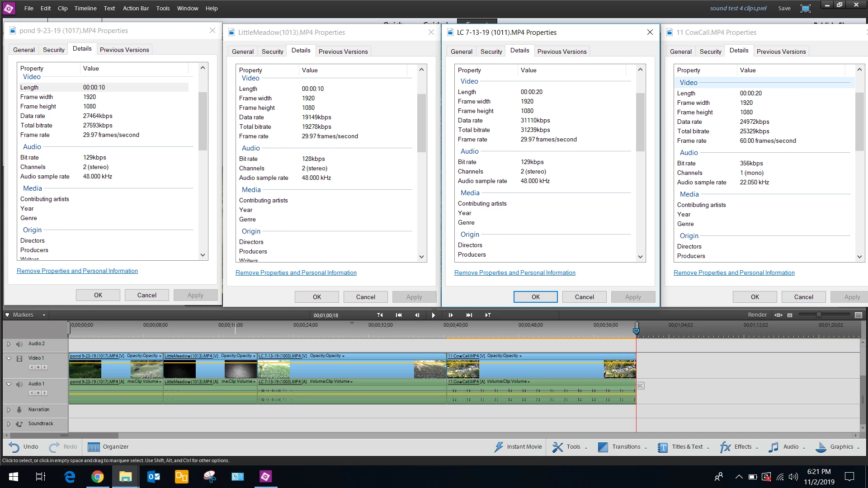Click OK in LC 7-13-19 Properties dialog
Screen dimensions: 868x488
pos(535,297)
